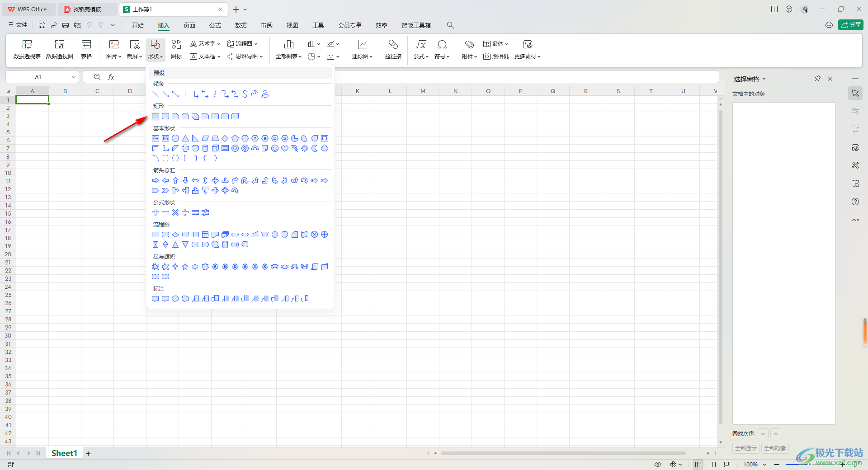Insert the not-equal sign from 公式形状

[x=205, y=212]
